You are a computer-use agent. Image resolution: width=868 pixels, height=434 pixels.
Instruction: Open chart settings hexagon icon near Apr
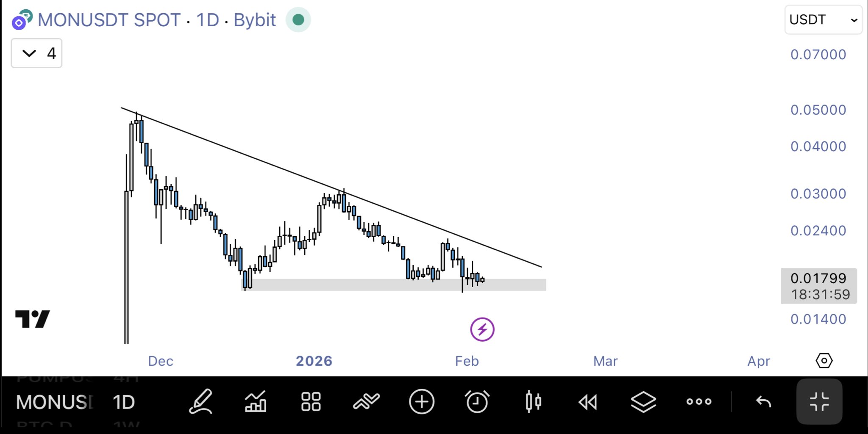tap(824, 361)
